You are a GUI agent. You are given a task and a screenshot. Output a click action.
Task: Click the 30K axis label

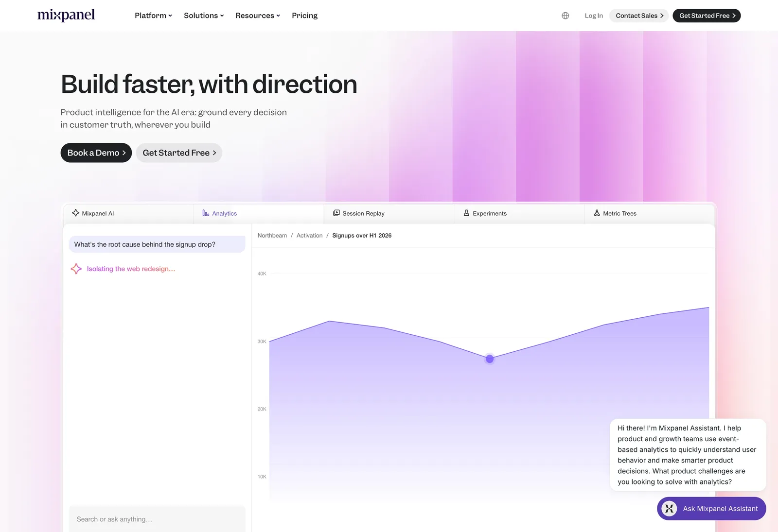coord(262,342)
